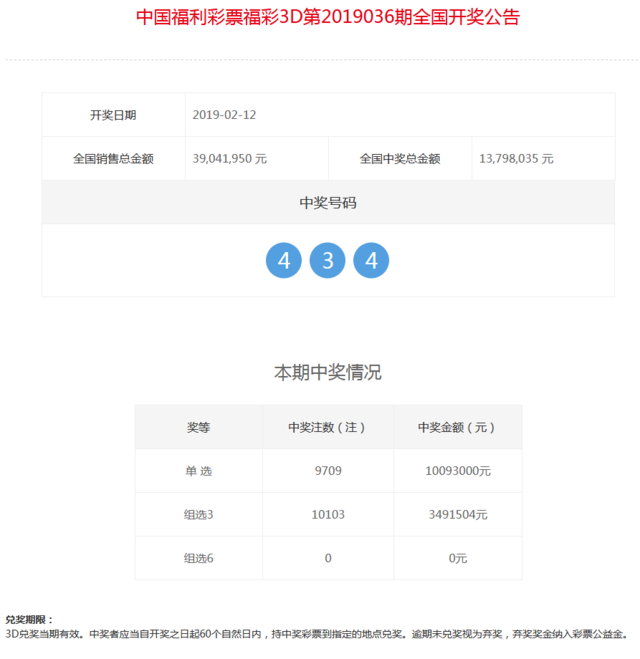Click the 兑奖期限： heading
640x659 pixels.
coord(29,619)
